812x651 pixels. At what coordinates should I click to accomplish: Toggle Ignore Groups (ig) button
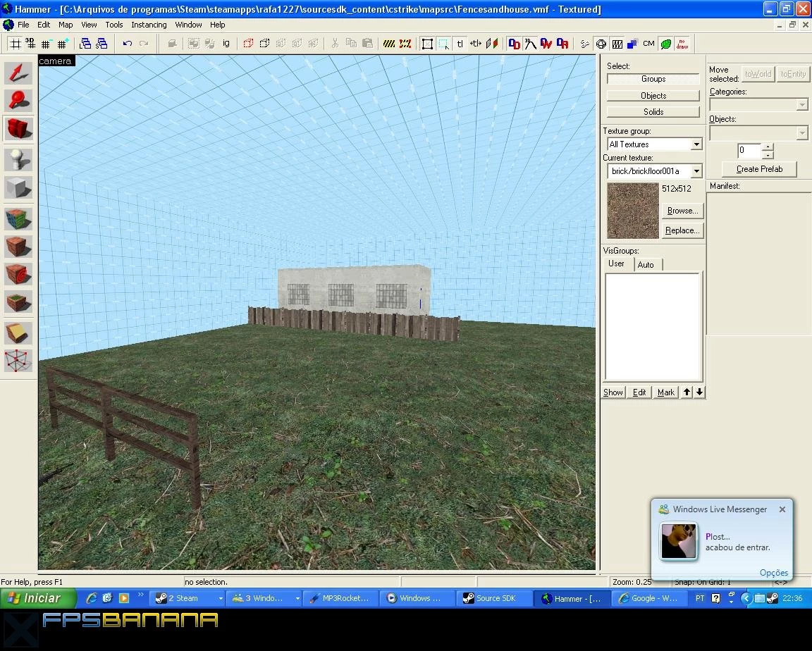[x=226, y=44]
